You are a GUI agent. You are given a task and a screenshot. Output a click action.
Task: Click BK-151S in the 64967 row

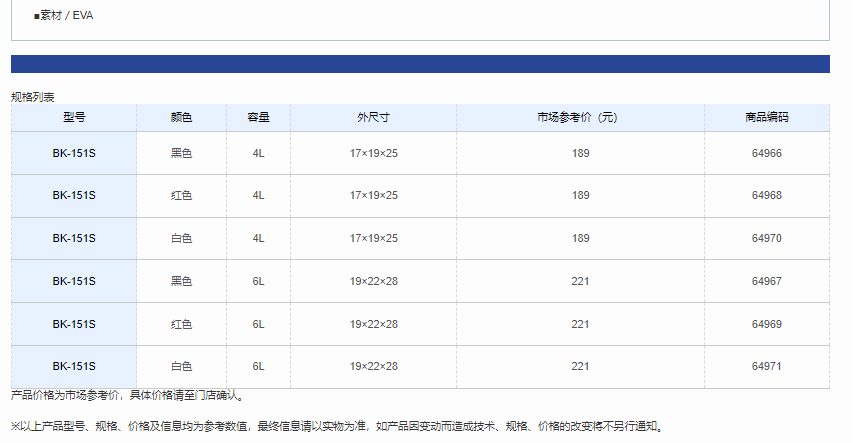pyautogui.click(x=74, y=281)
